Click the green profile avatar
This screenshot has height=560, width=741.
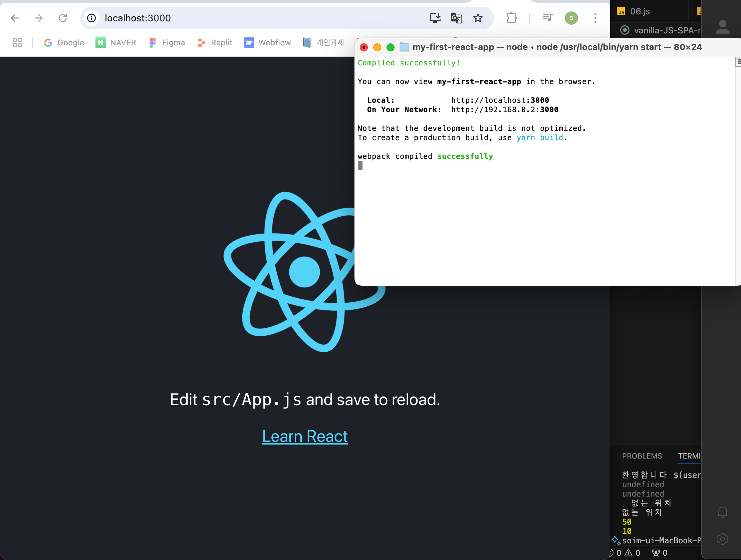point(571,18)
